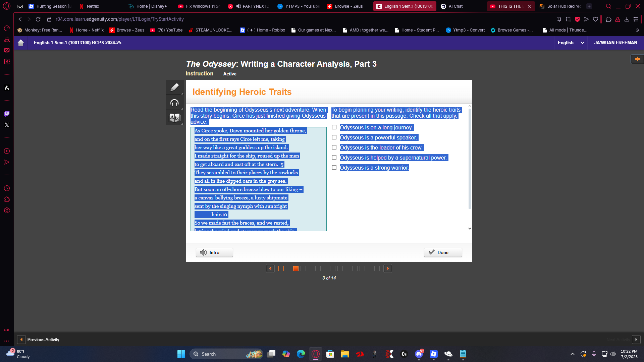Click the Edgenuity home icon
This screenshot has height=362, width=644.
coord(21,43)
